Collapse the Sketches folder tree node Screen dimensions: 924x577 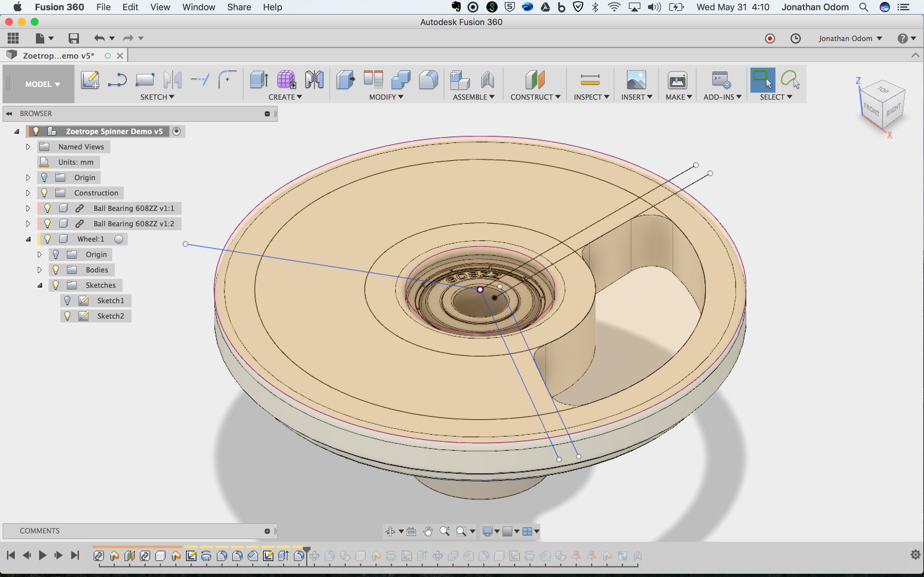click(39, 285)
